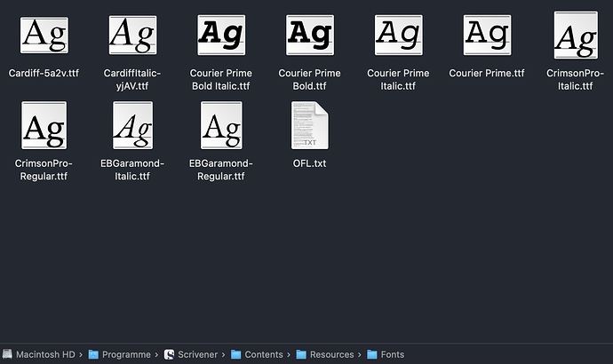Click the 'EBGaramond-Italic.ttf' file name
613x364 pixels.
pyautogui.click(x=132, y=170)
